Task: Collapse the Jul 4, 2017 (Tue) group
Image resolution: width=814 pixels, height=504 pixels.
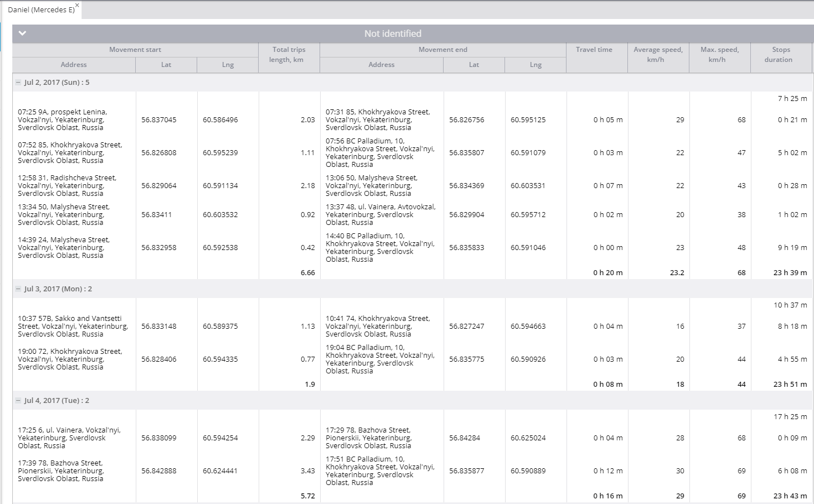Action: [18, 401]
